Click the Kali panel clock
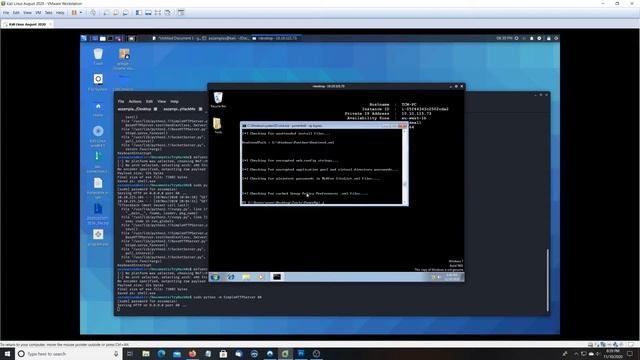 click(x=504, y=38)
